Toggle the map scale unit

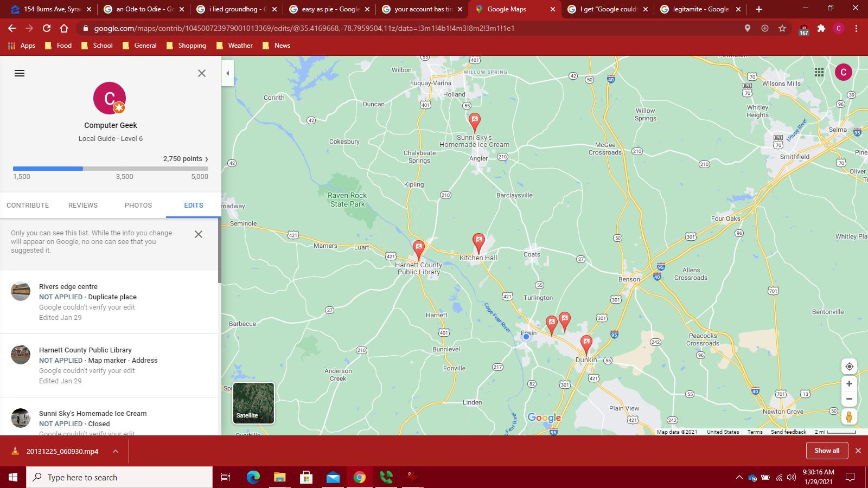point(835,432)
